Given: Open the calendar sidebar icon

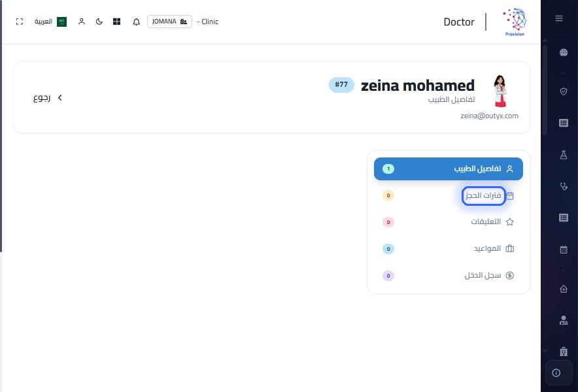Looking at the screenshot, I should (x=563, y=250).
